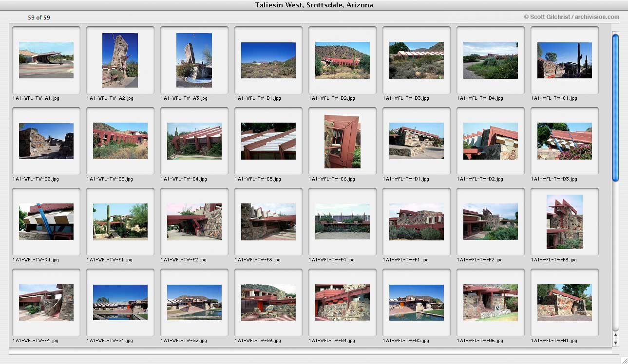Open thumbnail 1A1-WFL-TW-C2.jpg
Screen dimensions: 628x364
[46, 141]
